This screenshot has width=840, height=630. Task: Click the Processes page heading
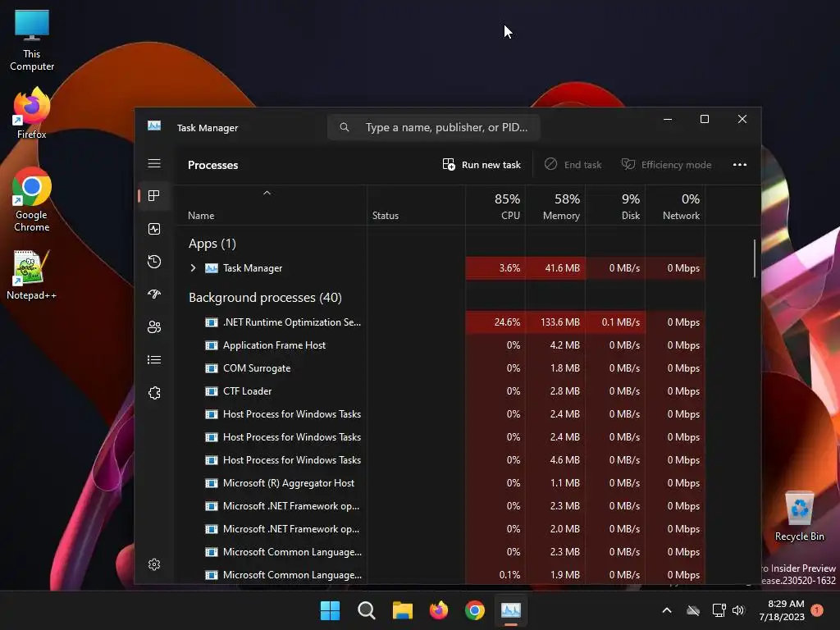pyautogui.click(x=212, y=165)
